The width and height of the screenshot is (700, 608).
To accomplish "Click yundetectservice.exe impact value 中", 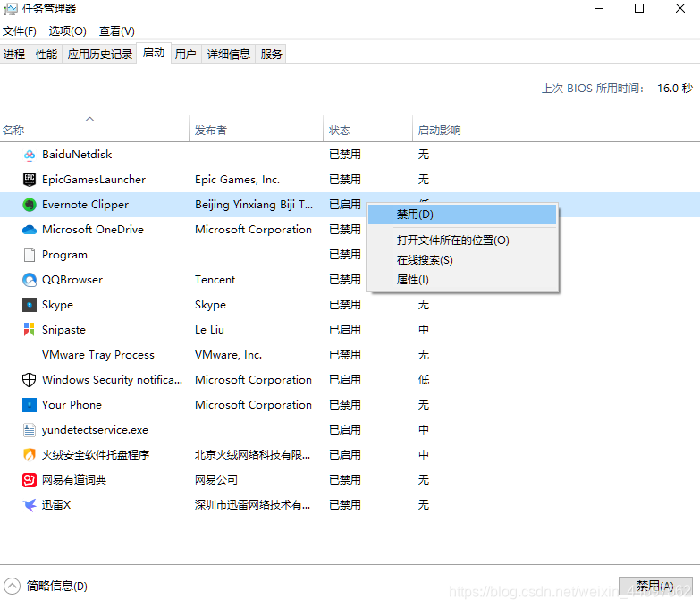I will (424, 430).
